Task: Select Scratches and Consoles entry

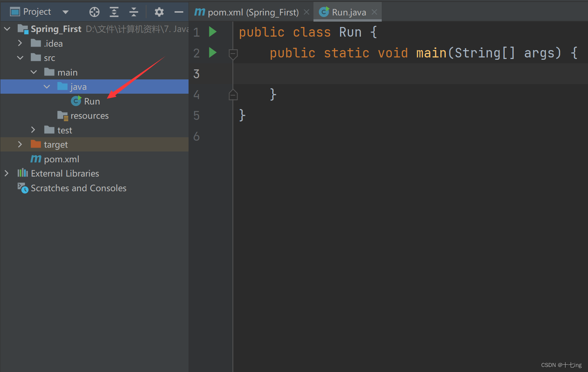Action: point(79,188)
